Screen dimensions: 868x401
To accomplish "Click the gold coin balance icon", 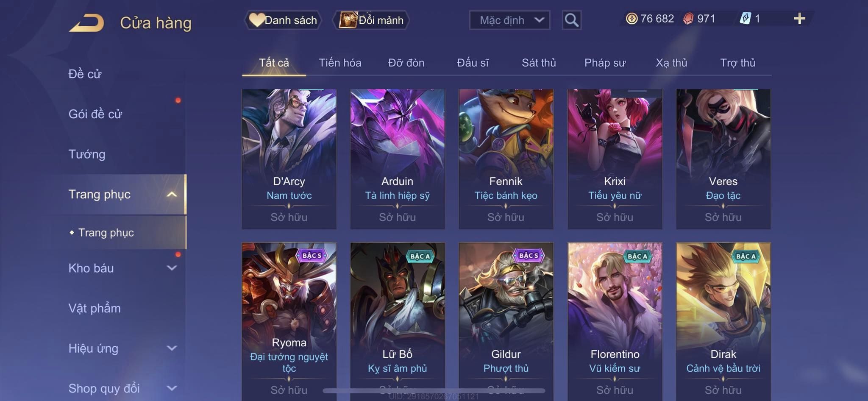I will (x=632, y=19).
